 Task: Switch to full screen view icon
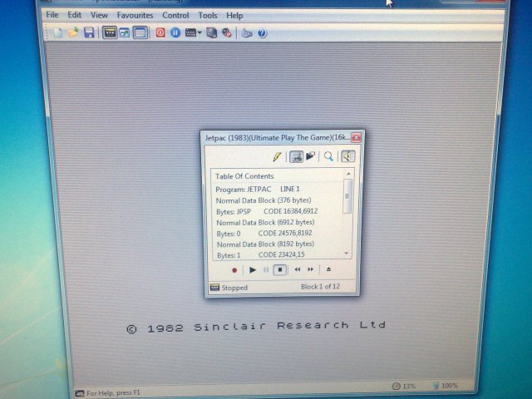coord(125,33)
